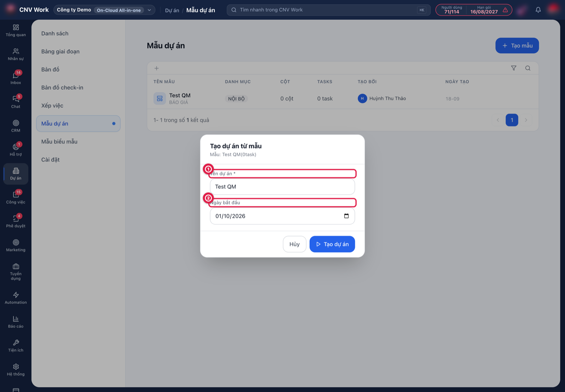
Task: Click the Tạo mẫu button
Action: click(517, 46)
